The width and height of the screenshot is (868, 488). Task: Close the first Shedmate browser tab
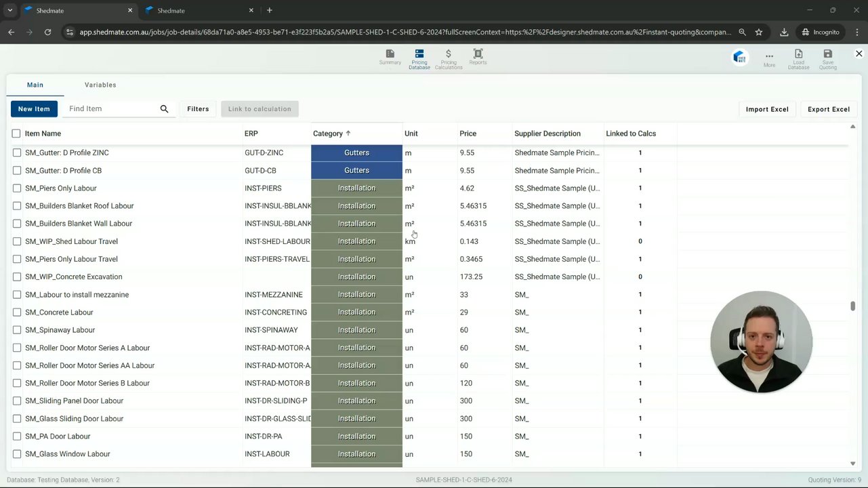(x=130, y=10)
